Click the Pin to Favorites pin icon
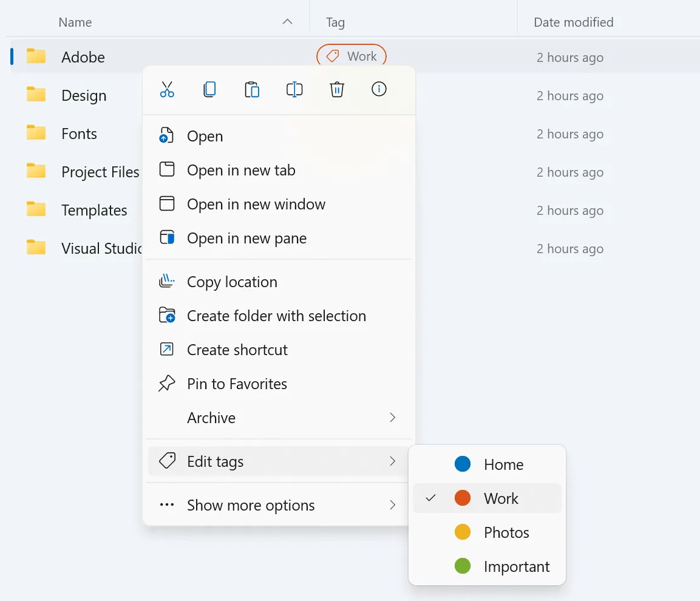The height and width of the screenshot is (601, 700). pos(166,384)
